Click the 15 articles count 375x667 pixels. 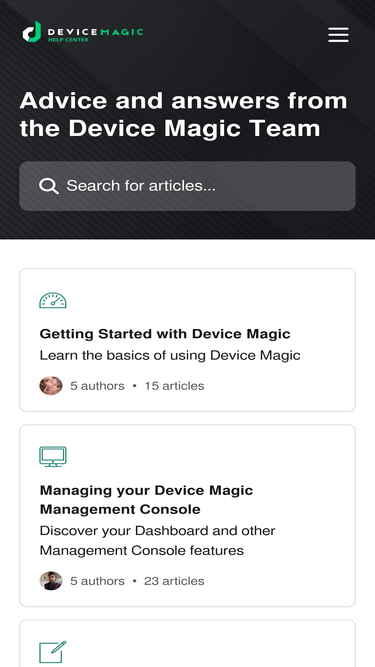[174, 386]
